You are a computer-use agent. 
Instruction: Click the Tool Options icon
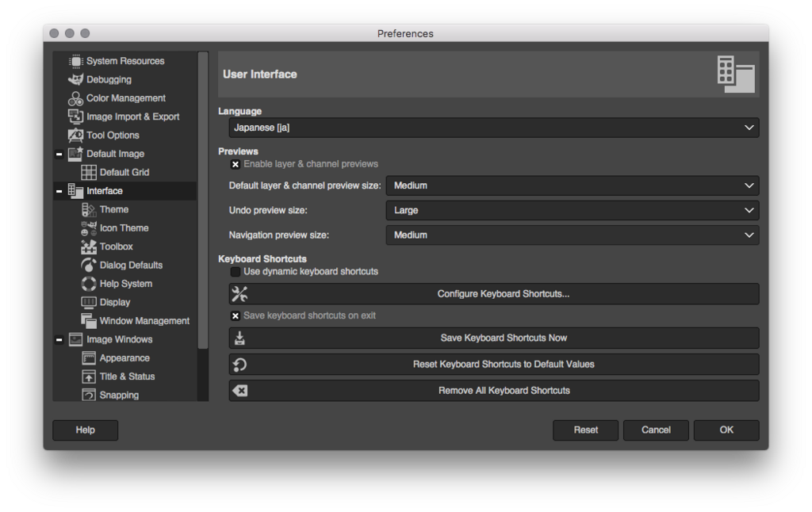click(x=75, y=136)
